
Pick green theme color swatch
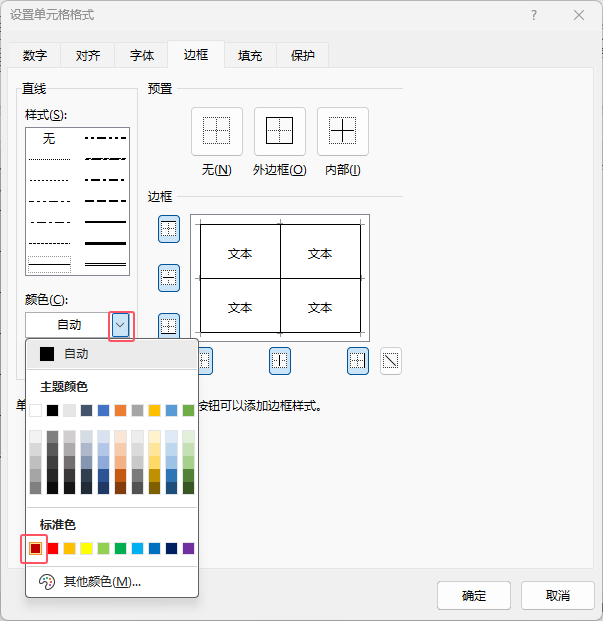click(x=188, y=410)
